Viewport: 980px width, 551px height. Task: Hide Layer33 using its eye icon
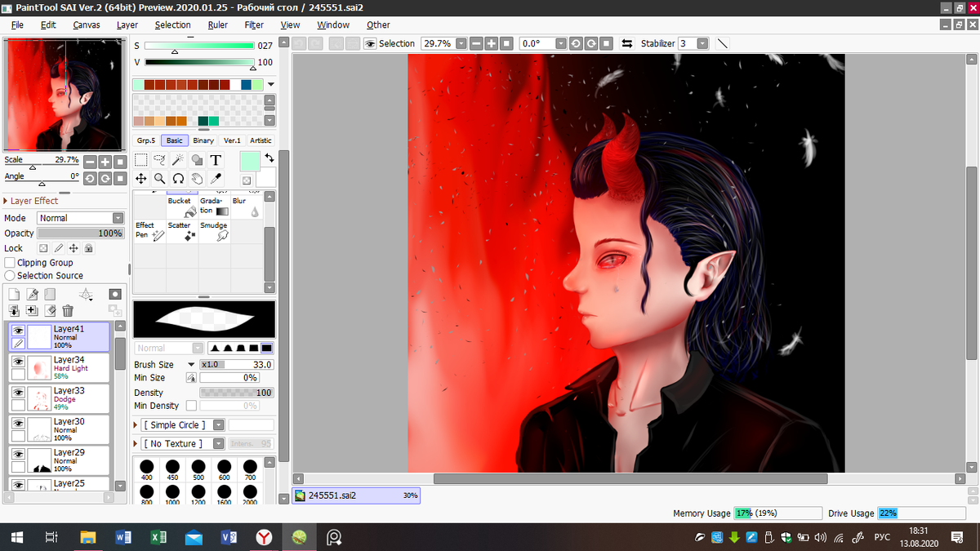pos(18,392)
